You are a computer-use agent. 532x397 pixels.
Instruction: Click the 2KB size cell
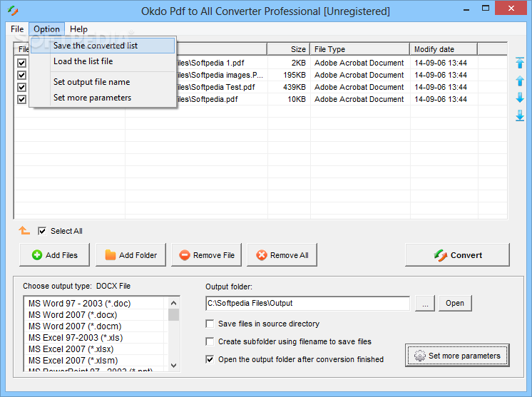click(x=299, y=63)
